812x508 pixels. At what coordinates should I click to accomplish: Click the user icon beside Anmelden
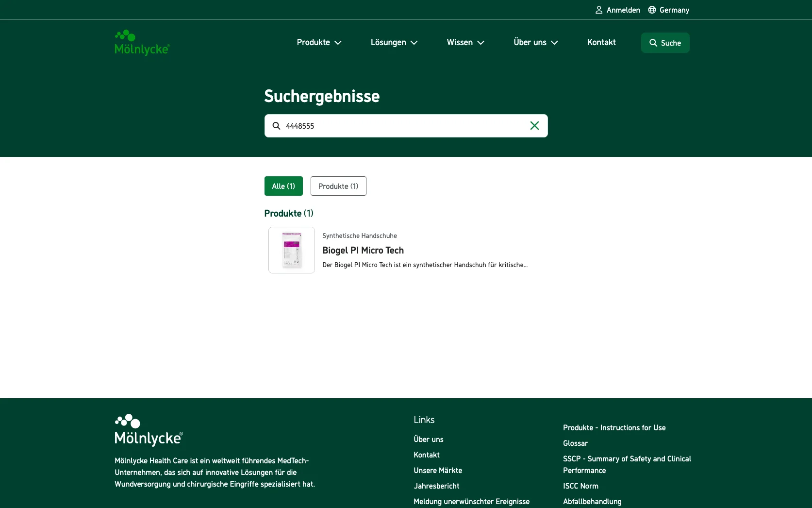tap(599, 10)
